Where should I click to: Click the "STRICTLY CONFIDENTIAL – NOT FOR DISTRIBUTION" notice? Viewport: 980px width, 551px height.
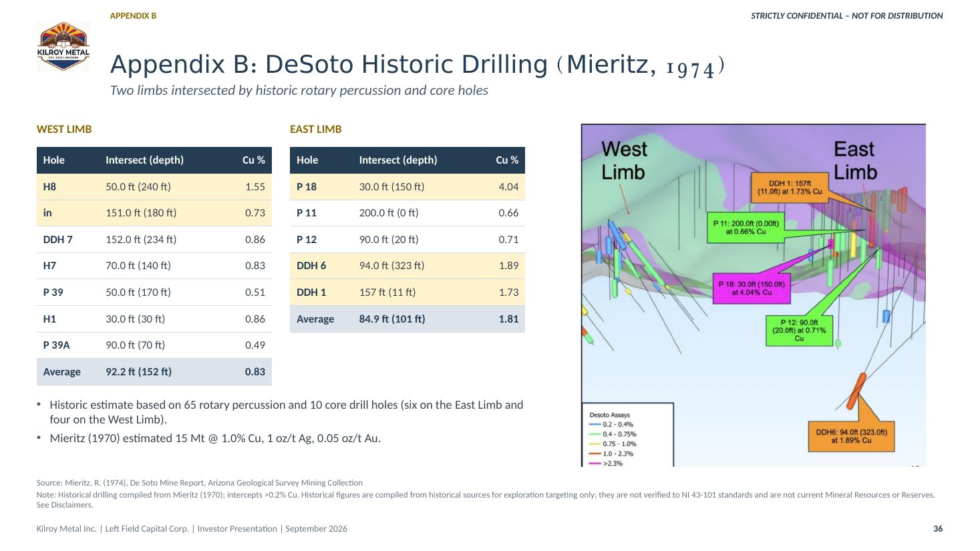click(846, 16)
